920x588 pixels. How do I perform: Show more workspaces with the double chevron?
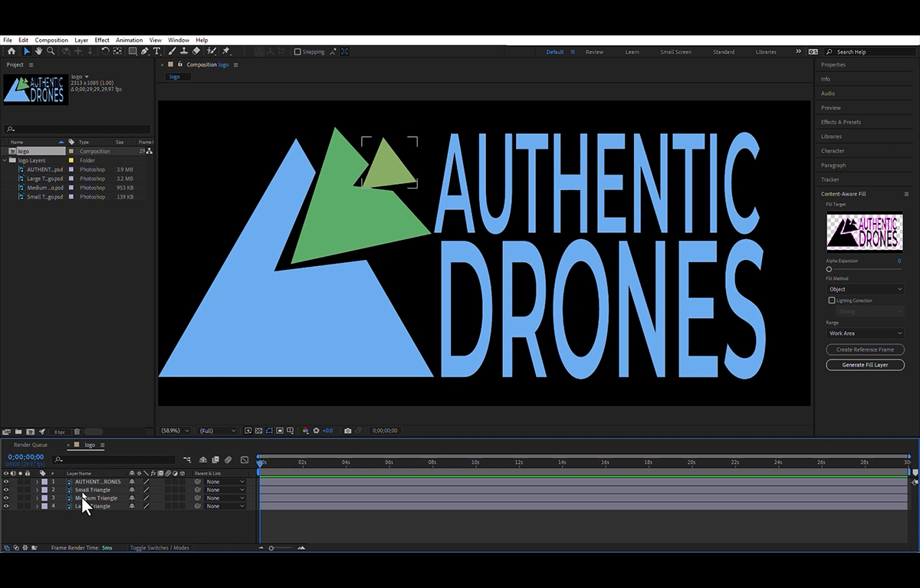[798, 51]
